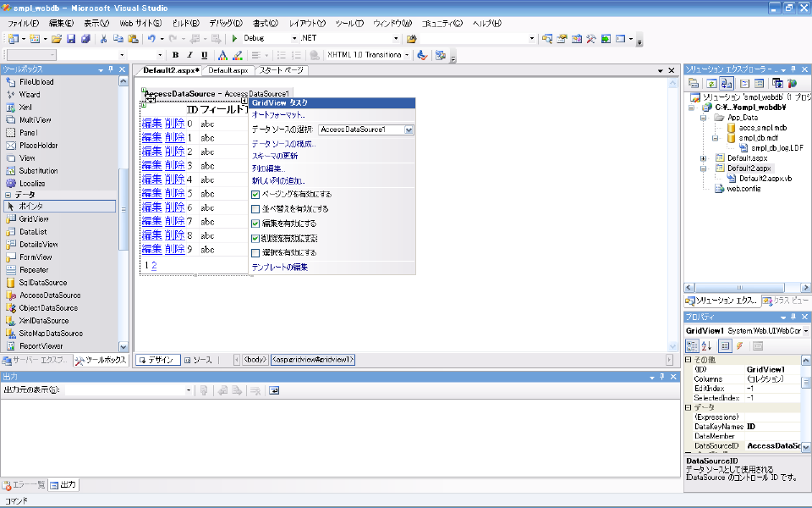This screenshot has width=812, height=508.
Task: Click the テンプレートの編集 link
Action: pos(280,268)
